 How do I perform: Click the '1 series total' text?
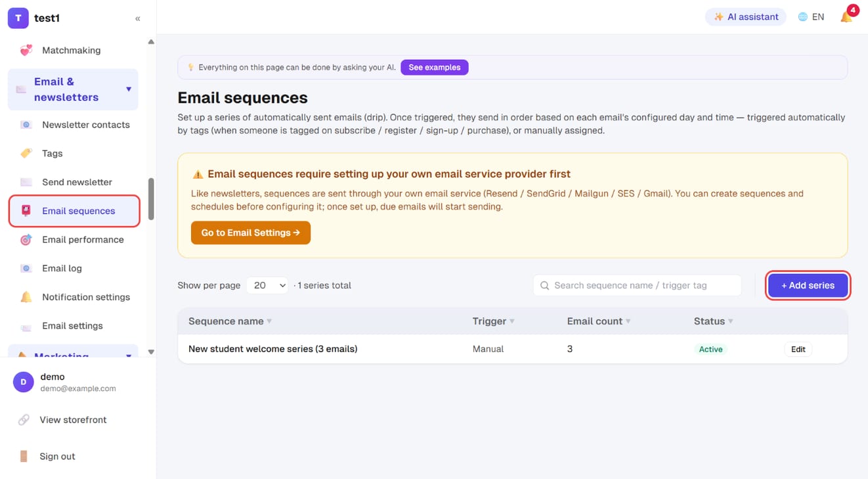[324, 285]
